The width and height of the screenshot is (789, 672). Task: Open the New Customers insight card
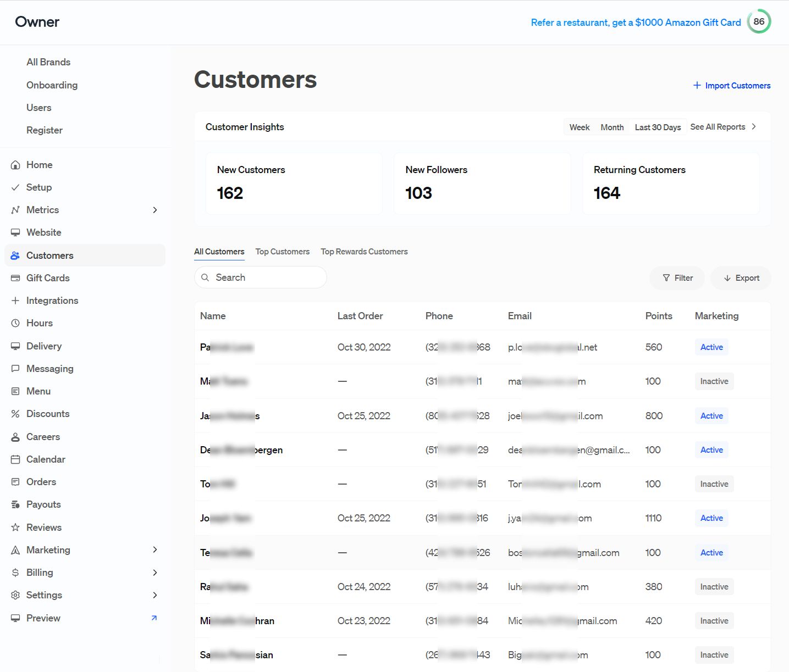coord(294,184)
